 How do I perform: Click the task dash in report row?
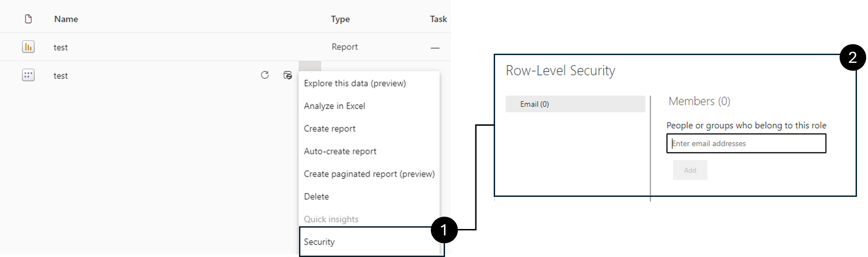435,48
